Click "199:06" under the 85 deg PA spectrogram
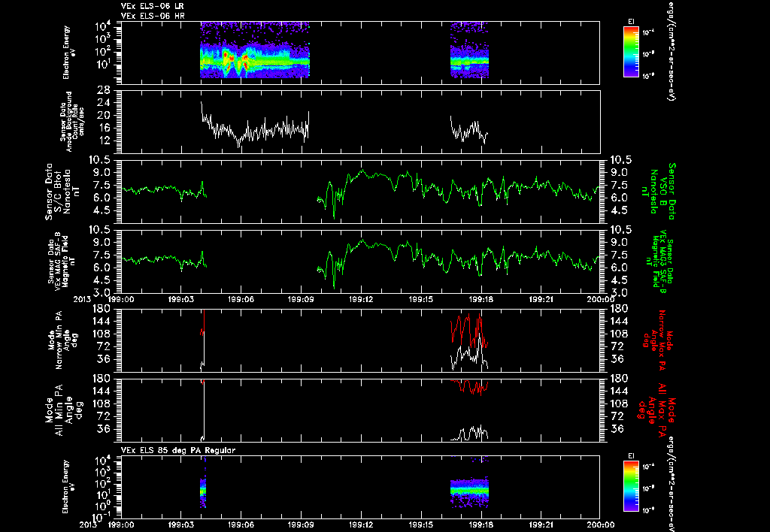This screenshot has width=770, height=532. (x=241, y=524)
